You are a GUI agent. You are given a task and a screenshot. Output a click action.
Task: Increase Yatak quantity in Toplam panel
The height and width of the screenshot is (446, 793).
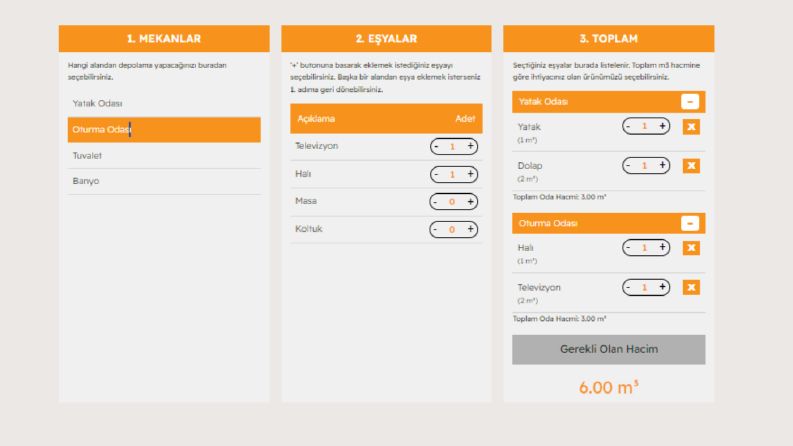[x=662, y=126]
